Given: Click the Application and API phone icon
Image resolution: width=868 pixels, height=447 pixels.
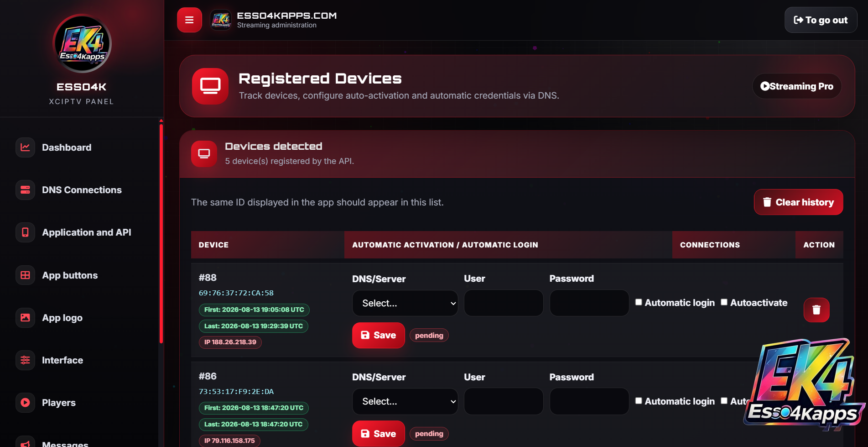Looking at the screenshot, I should coord(25,232).
